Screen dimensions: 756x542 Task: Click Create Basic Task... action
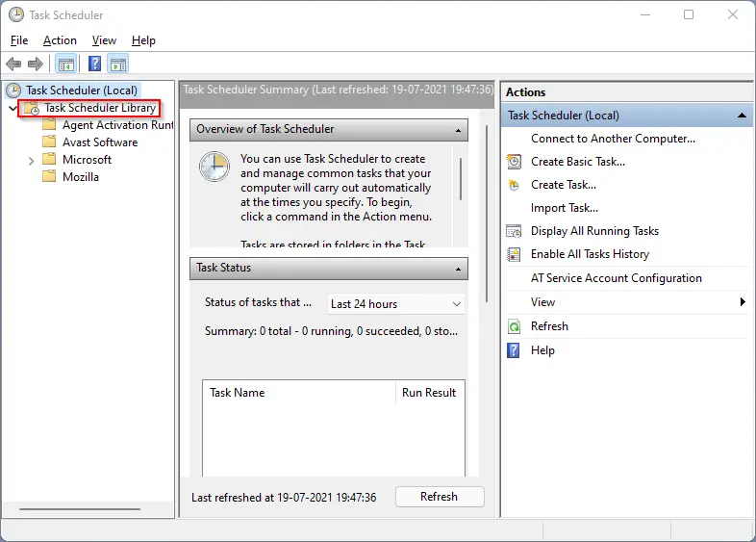pos(578,162)
